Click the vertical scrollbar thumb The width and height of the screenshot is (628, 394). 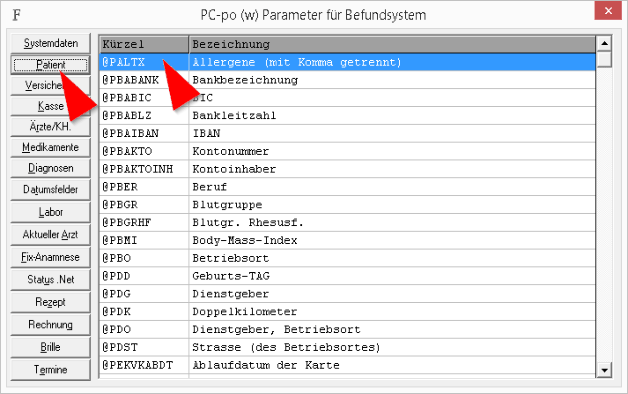point(604,59)
